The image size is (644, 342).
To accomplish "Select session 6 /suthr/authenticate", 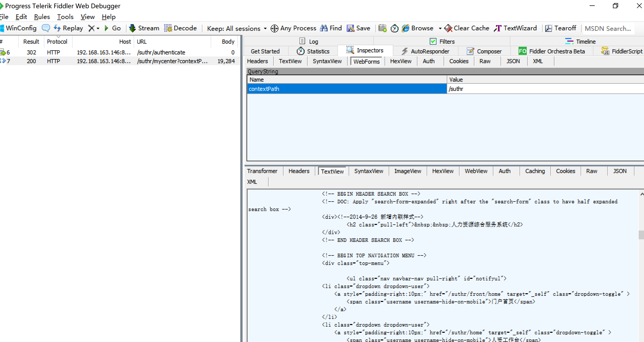I will pos(120,52).
